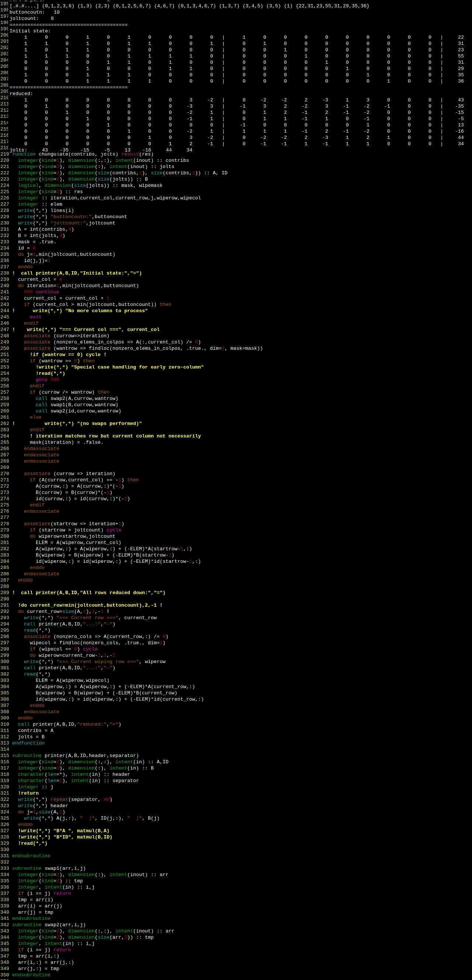Image resolution: width=472 pixels, height=980 pixels.
Task: Click the 'contribs = A' assignment
Action: click(36, 730)
